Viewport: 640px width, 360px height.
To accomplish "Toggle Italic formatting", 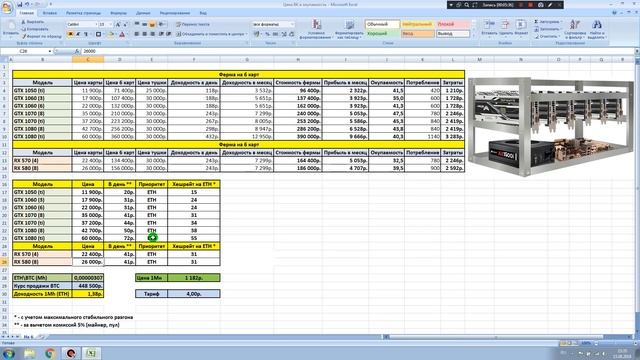I will [78, 34].
